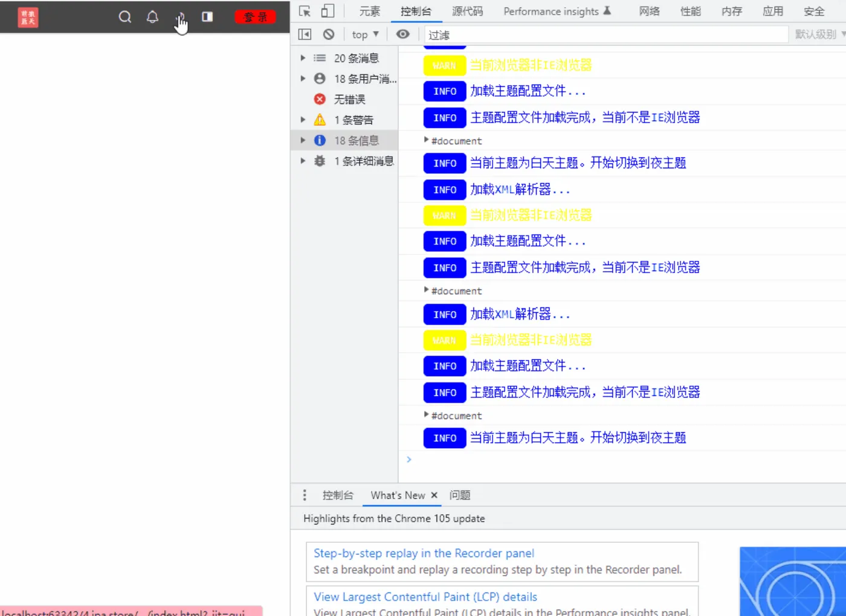Click first 主题配置文件加载完成 log message
The width and height of the screenshot is (846, 616).
click(585, 117)
